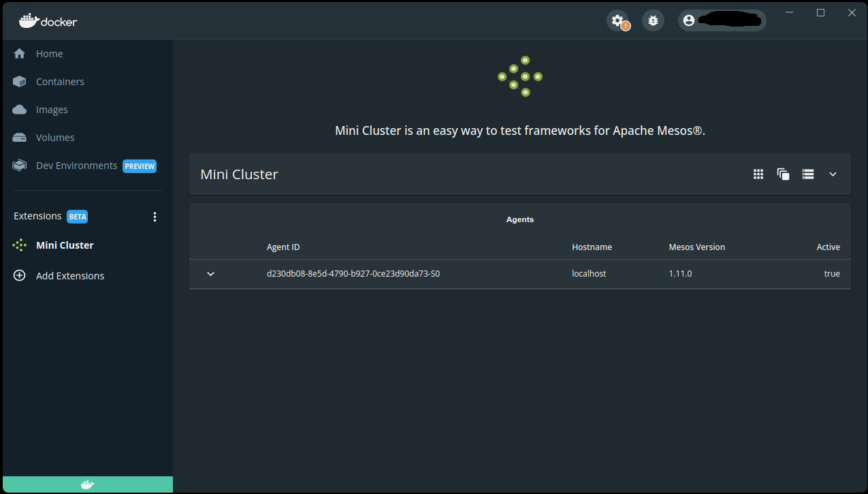
Task: Click version 1.11.0 cell
Action: [x=680, y=274]
